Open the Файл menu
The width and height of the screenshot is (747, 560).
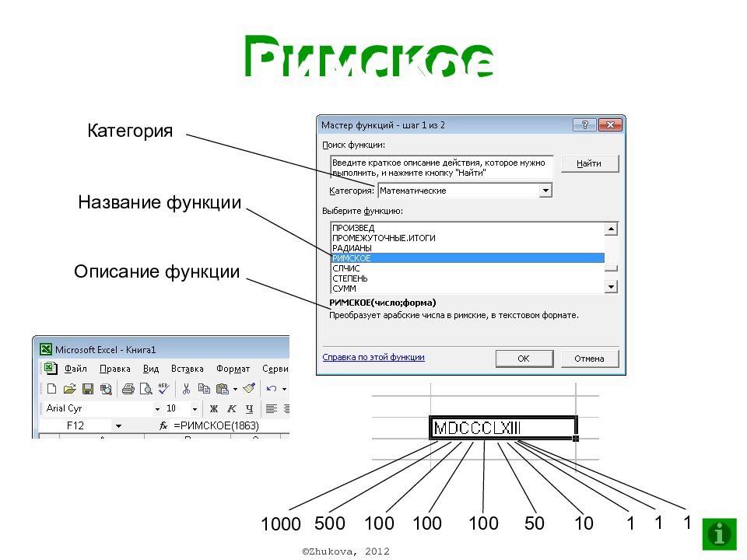(75, 369)
